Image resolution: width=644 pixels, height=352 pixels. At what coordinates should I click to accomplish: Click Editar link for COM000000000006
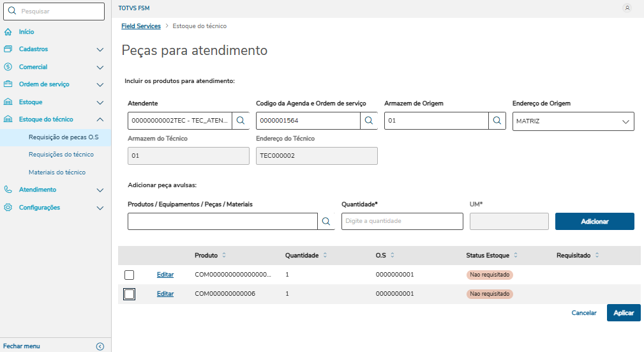pyautogui.click(x=165, y=294)
